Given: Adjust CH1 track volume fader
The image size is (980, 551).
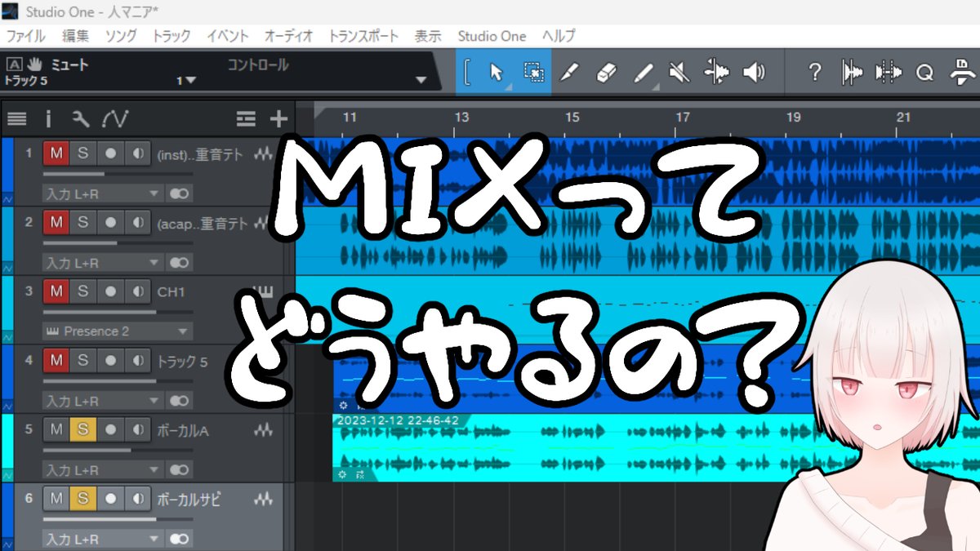Looking at the screenshot, I should 118,312.
